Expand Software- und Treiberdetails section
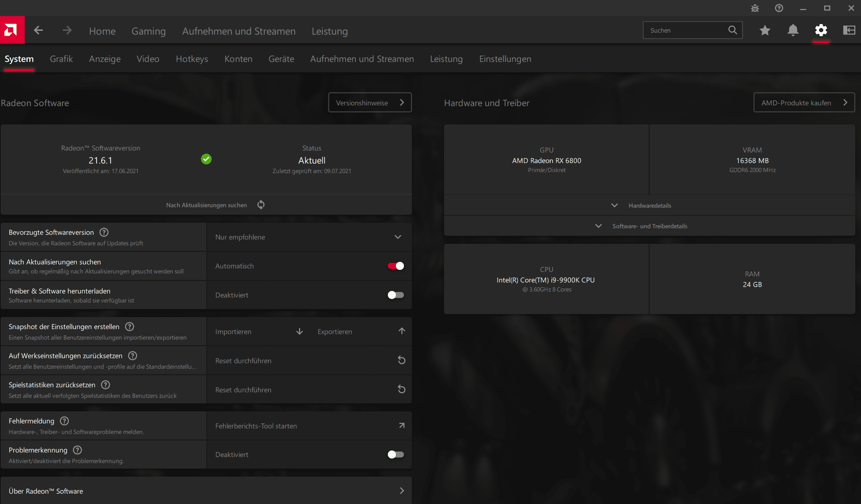Viewport: 861px width, 504px height. pos(649,226)
